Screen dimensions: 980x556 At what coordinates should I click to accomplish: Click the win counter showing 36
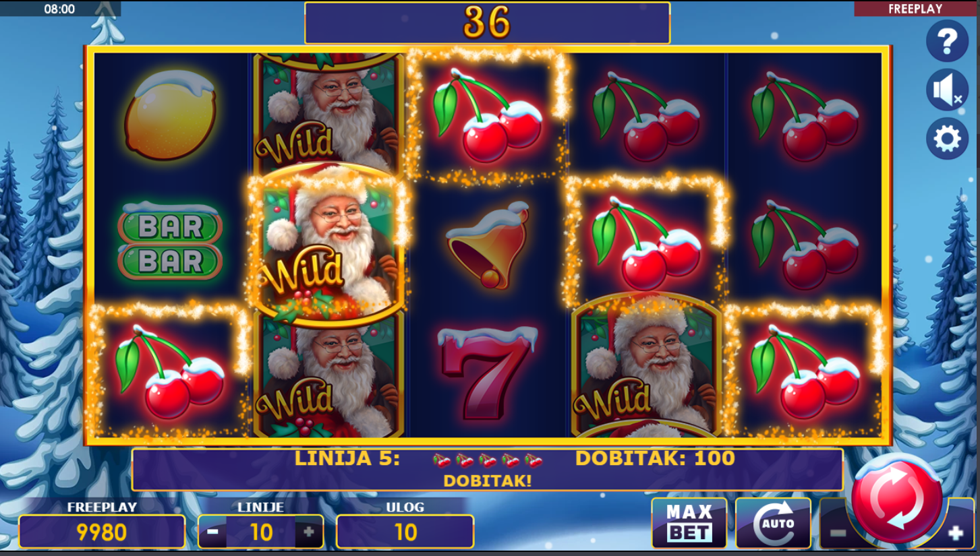pyautogui.click(x=487, y=23)
